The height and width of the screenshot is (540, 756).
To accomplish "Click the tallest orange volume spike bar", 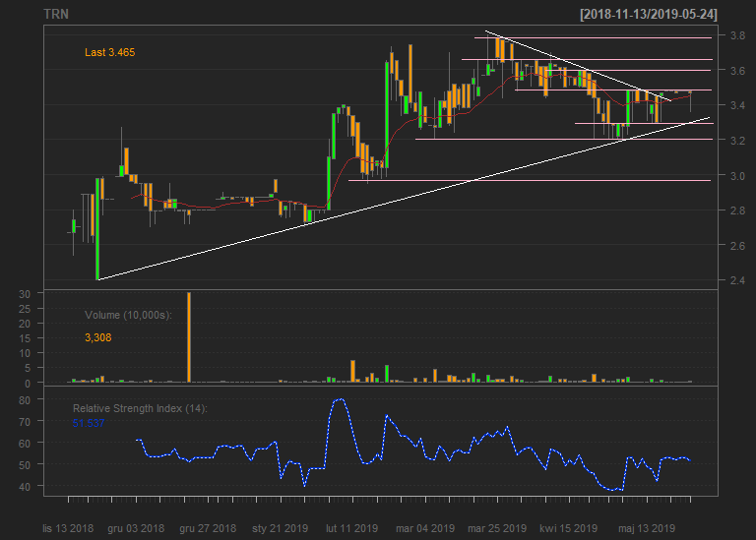I will 189,337.
